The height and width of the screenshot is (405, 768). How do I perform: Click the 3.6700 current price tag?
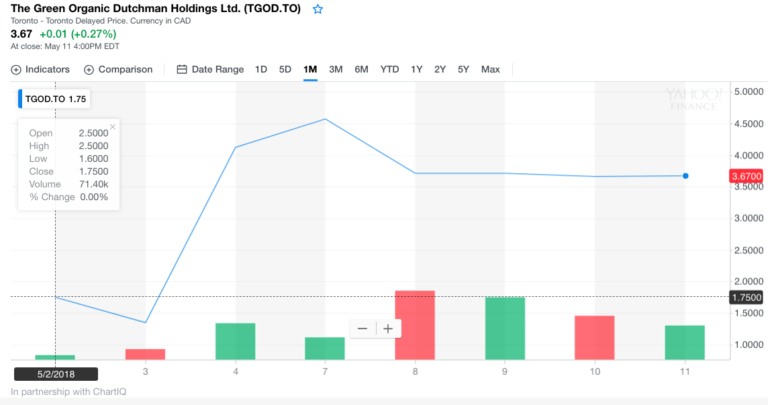[x=747, y=176]
